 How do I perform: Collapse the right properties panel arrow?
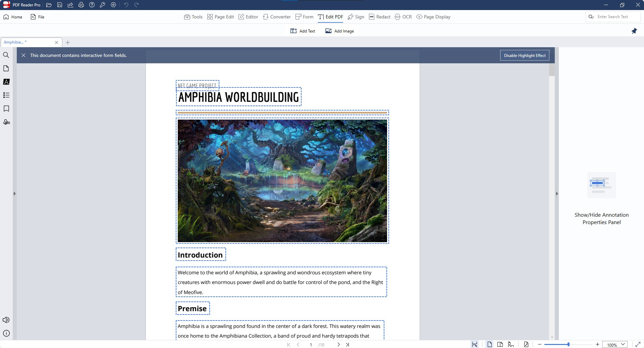point(557,194)
